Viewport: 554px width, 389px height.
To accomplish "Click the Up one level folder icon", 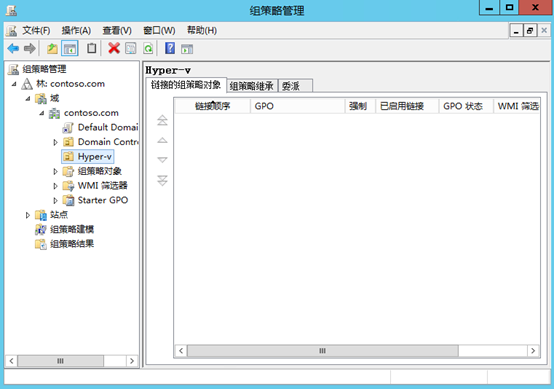I will tap(52, 48).
